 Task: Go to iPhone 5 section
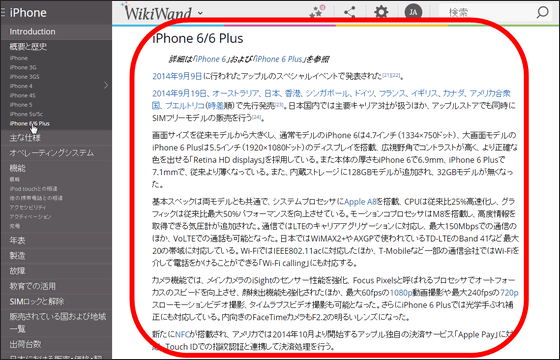pyautogui.click(x=21, y=104)
